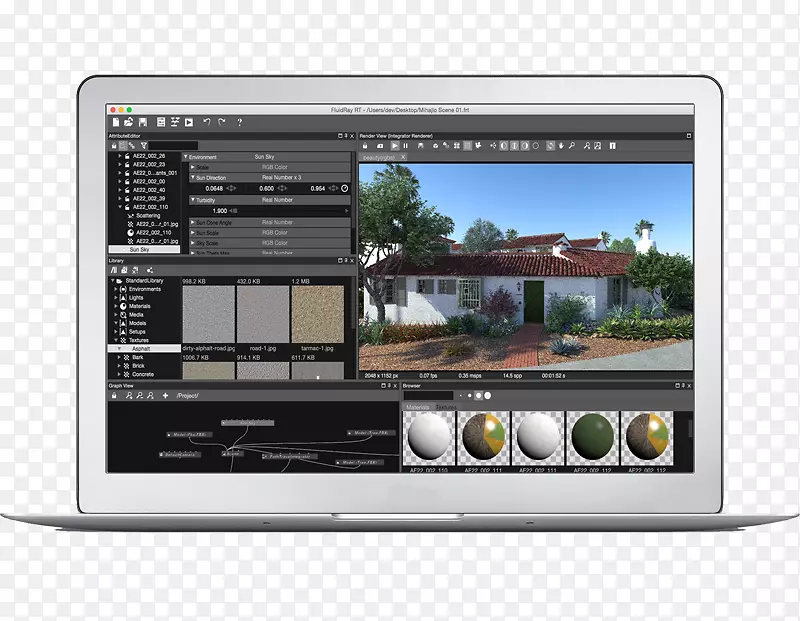Click the Attribute Editor filter funnel icon

(x=144, y=146)
